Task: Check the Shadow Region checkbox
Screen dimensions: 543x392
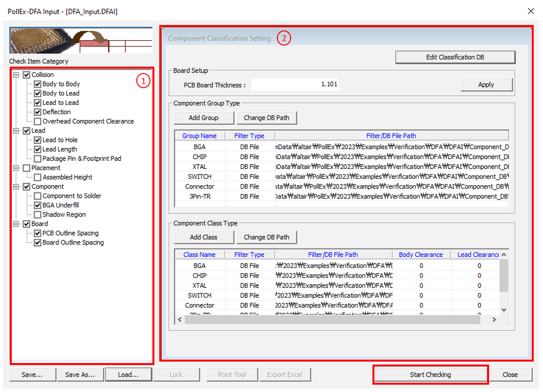Action: (38, 215)
